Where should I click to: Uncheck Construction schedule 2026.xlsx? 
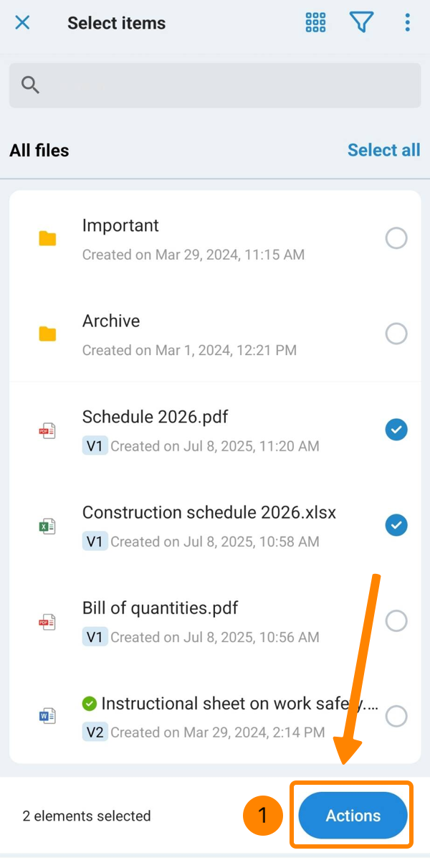tap(396, 525)
